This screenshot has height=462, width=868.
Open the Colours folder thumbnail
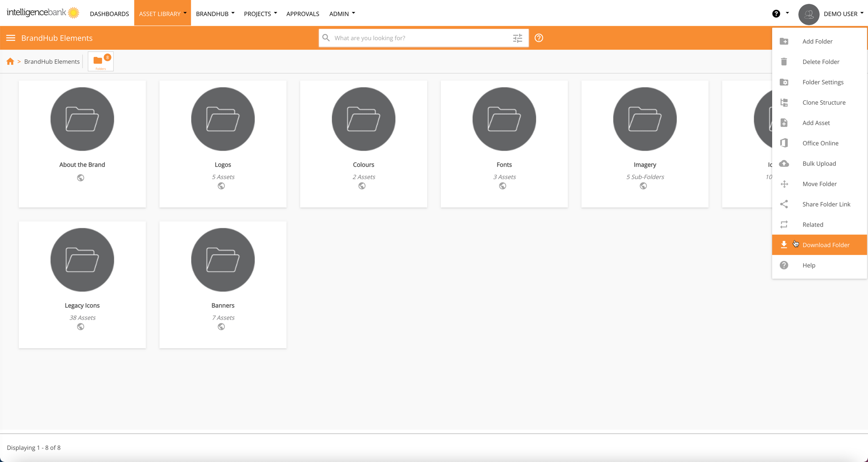[363, 119]
